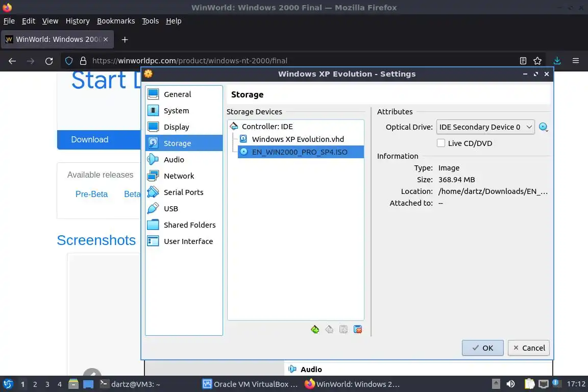Remove the selected storage attachment

coord(358,329)
